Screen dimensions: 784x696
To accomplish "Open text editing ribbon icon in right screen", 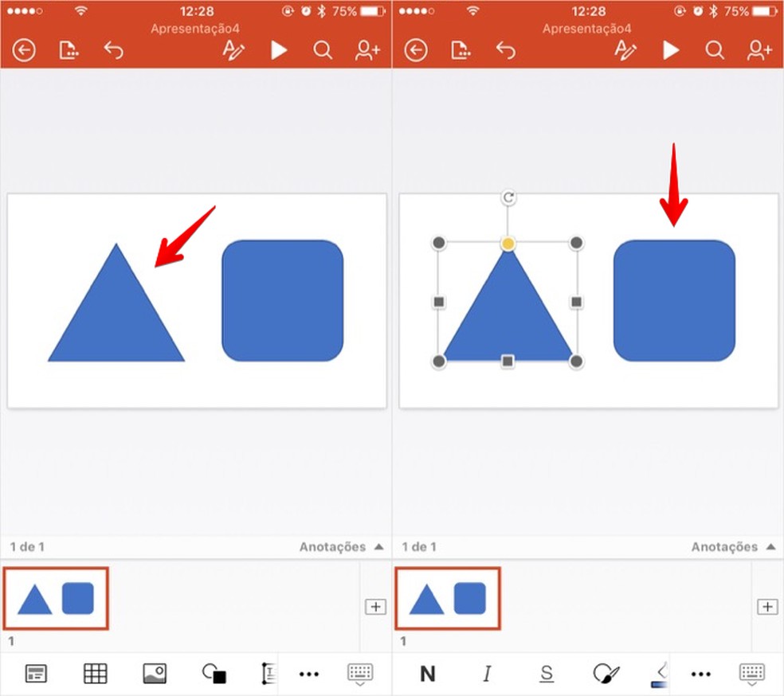I will [x=625, y=50].
